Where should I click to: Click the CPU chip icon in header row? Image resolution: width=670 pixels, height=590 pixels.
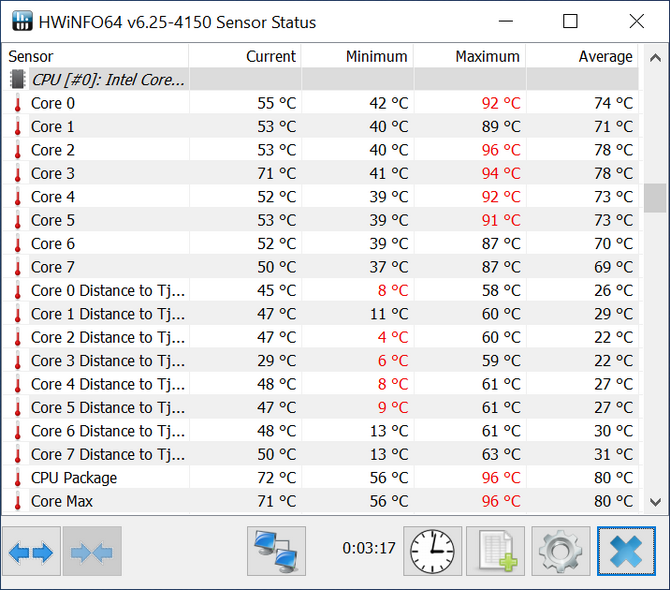[18, 79]
